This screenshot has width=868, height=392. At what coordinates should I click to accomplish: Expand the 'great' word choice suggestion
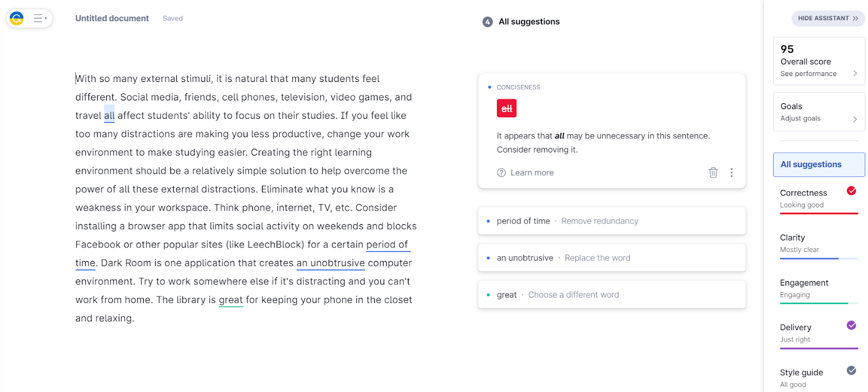pos(611,295)
